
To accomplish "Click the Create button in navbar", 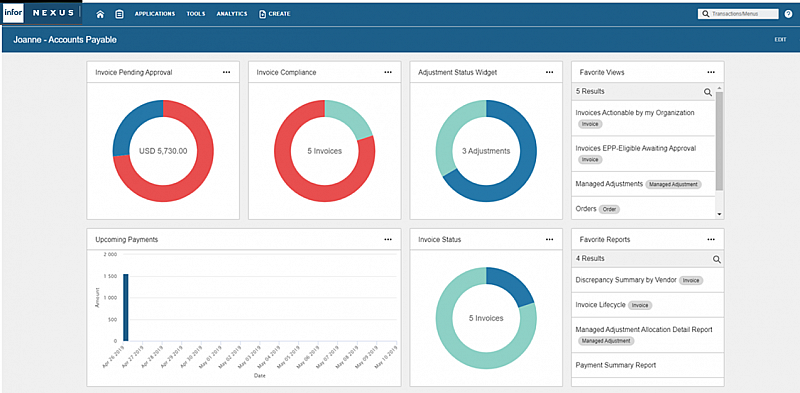I will click(x=274, y=14).
